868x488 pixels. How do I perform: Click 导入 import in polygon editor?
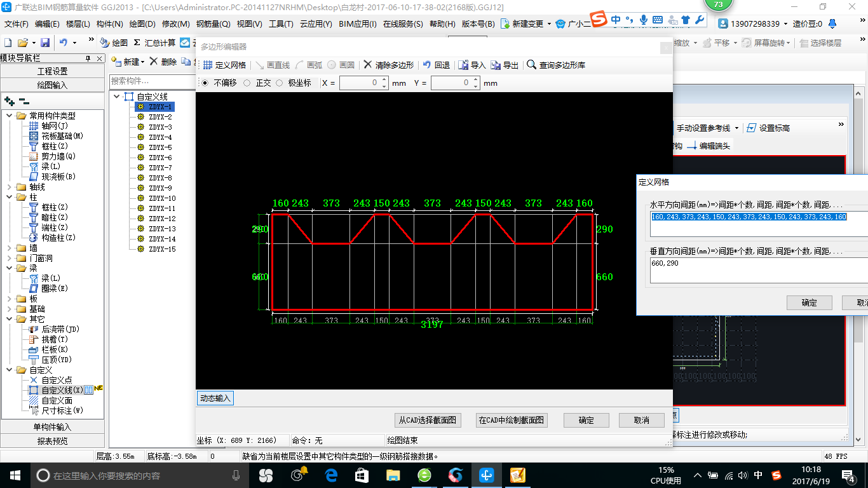[472, 65]
